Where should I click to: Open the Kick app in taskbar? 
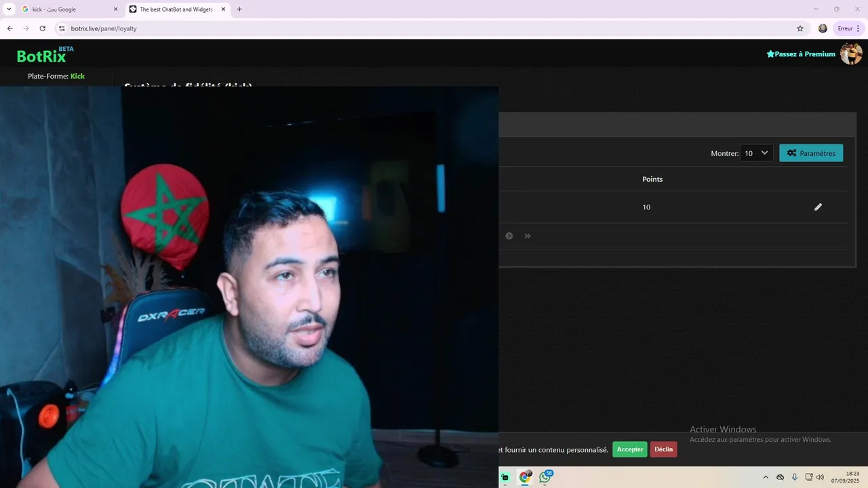[505, 477]
